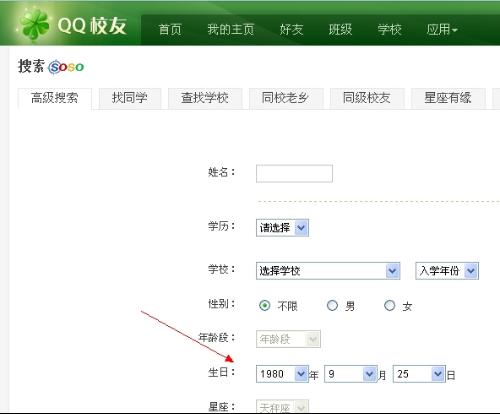Open the 学校 navigation item
The height and width of the screenshot is (414, 500).
point(389,30)
